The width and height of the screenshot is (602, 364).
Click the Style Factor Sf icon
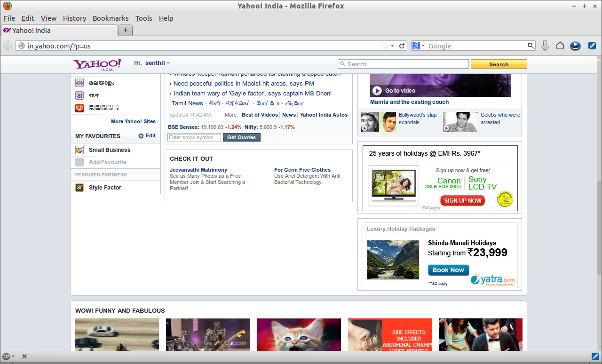pos(79,188)
